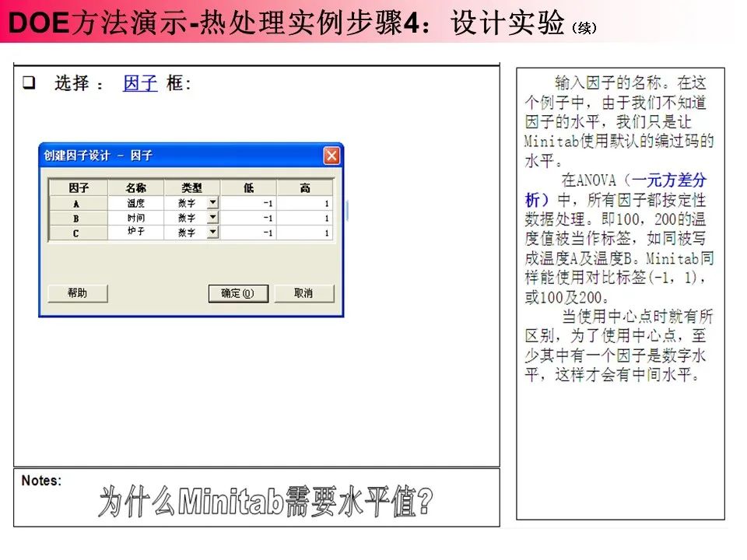Viewport: 747px width, 560px height.
Task: Open the type dropdown for factor B row
Action: click(213, 218)
